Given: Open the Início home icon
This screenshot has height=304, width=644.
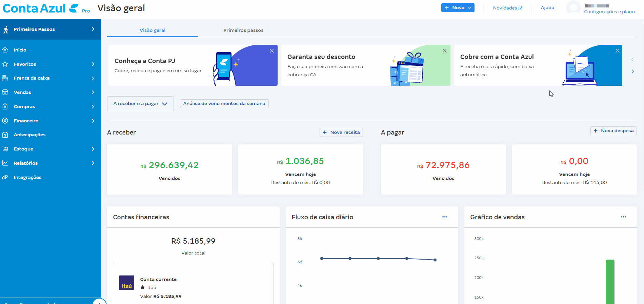Looking at the screenshot, I should [x=5, y=50].
